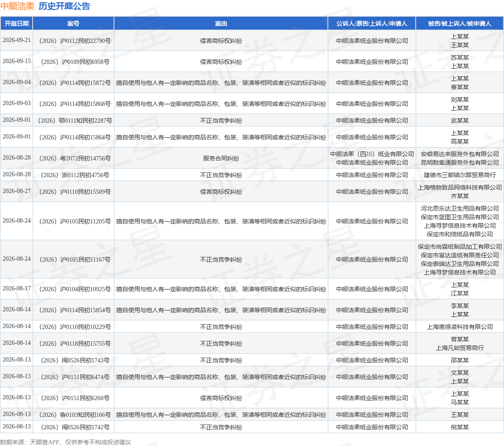Click the 案由 column header

(x=221, y=24)
